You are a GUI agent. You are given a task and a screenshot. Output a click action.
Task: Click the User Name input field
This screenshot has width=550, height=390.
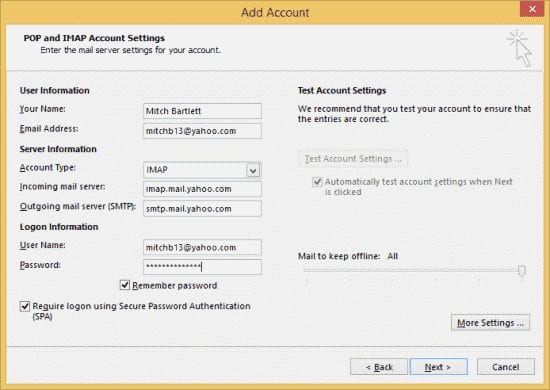(202, 247)
